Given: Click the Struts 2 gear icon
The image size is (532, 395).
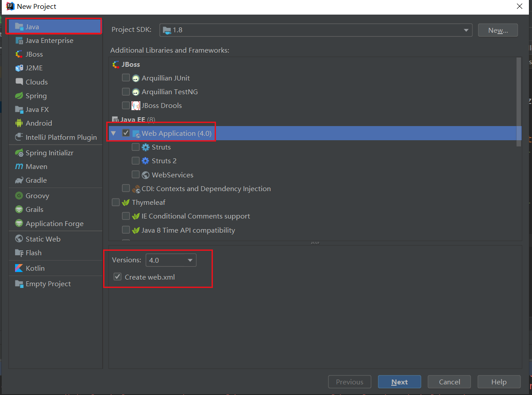Looking at the screenshot, I should tap(146, 161).
